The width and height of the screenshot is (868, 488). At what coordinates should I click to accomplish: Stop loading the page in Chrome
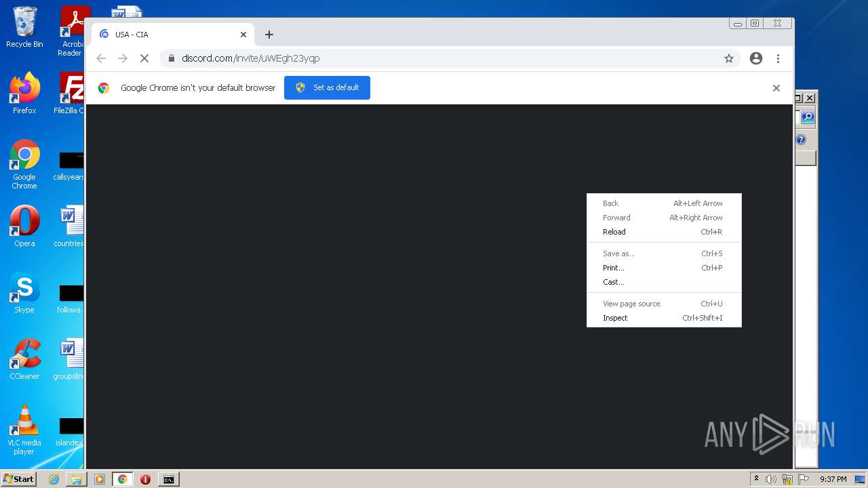point(144,58)
